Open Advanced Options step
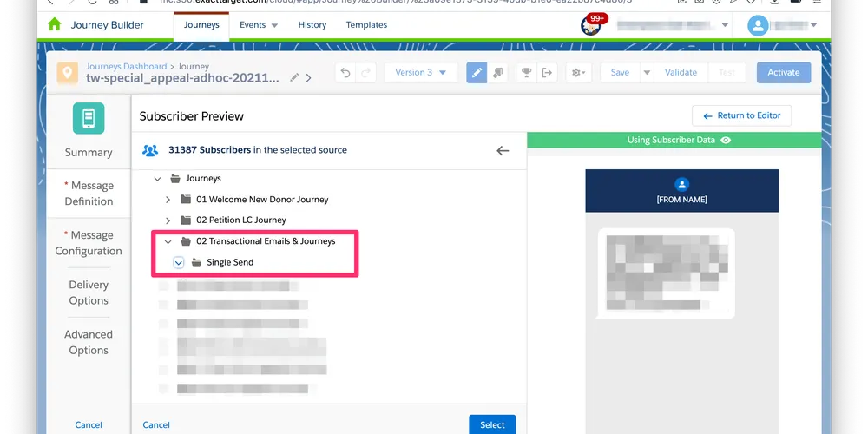The width and height of the screenshot is (868, 434). [89, 342]
